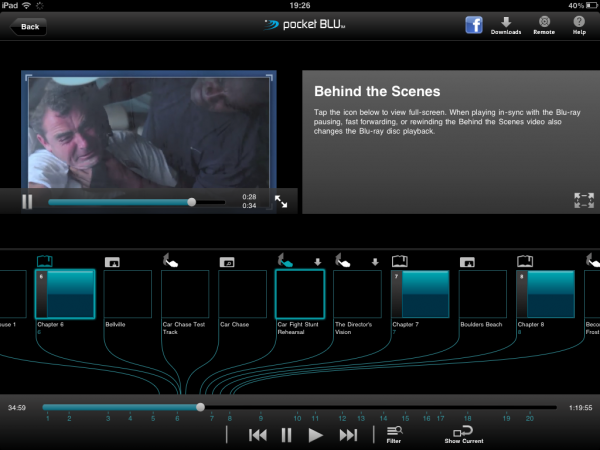The width and height of the screenshot is (600, 450).
Task: Tap the Show Current icon
Action: point(463,433)
